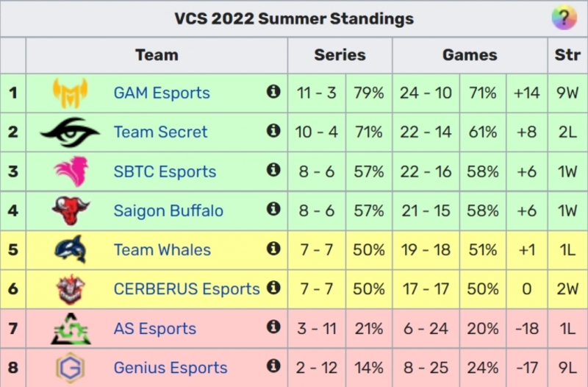This screenshot has height=387, width=588.
Task: Open Team Secret info icon
Action: click(273, 131)
